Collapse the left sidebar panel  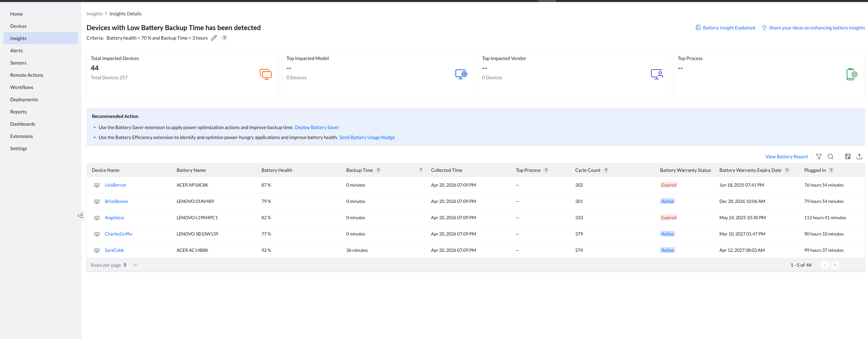point(80,216)
